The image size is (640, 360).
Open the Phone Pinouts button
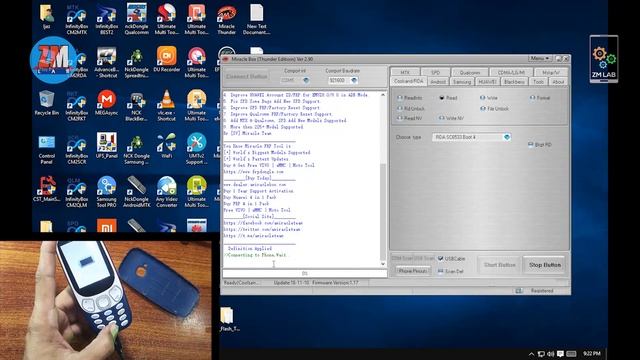[x=412, y=271]
